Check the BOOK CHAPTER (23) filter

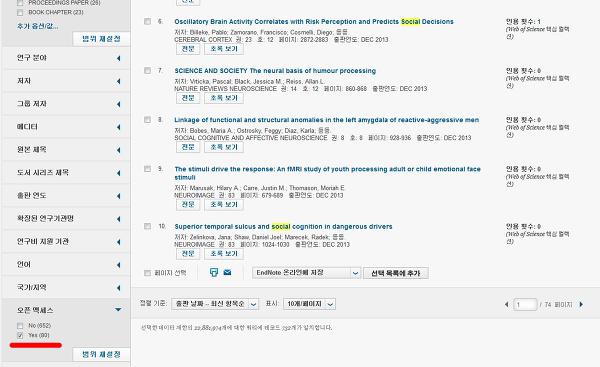pos(20,12)
